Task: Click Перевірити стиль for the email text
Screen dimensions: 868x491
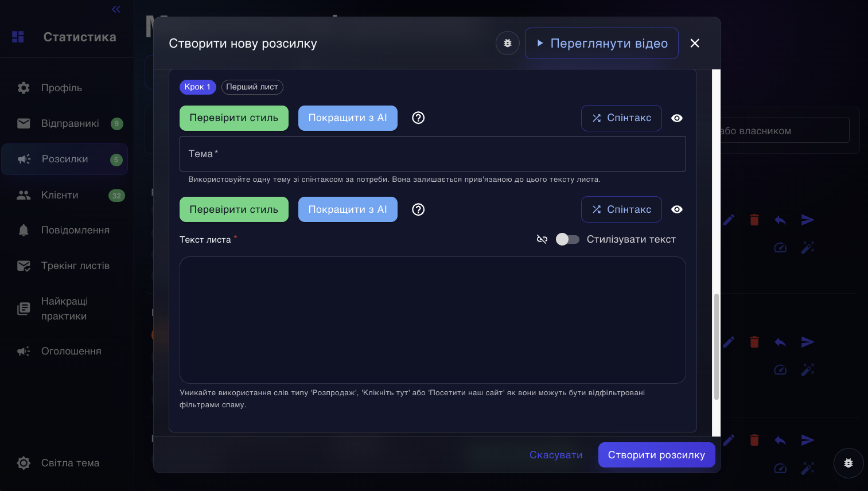Action: point(234,209)
